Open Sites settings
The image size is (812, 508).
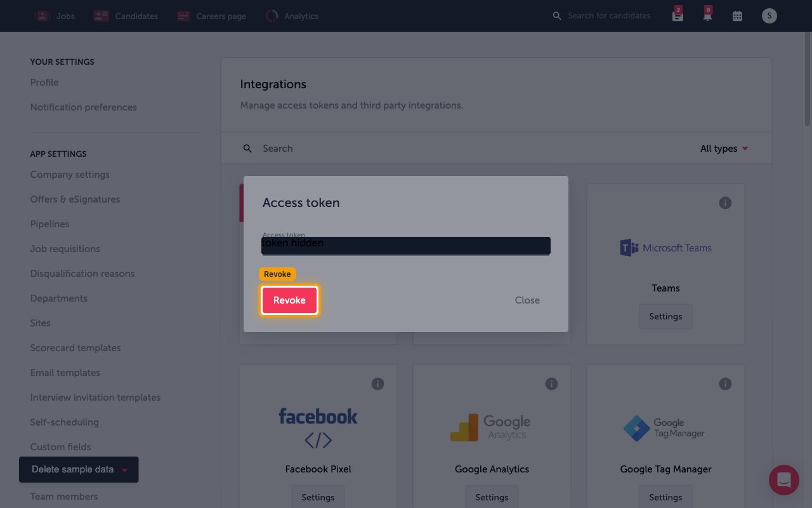tap(40, 323)
